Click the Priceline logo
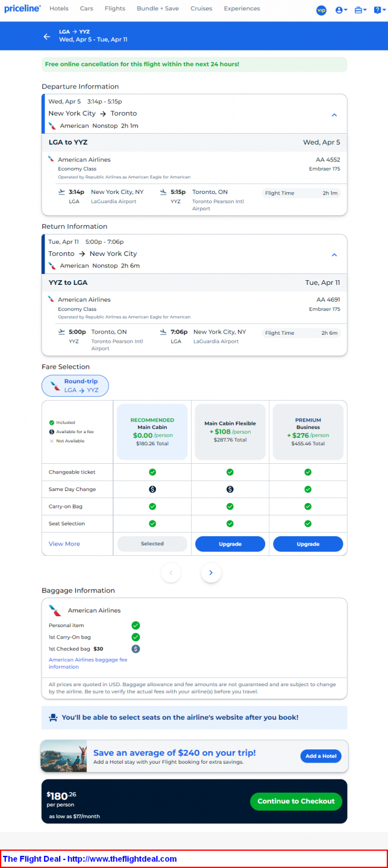The height and width of the screenshot is (868, 388). [23, 9]
